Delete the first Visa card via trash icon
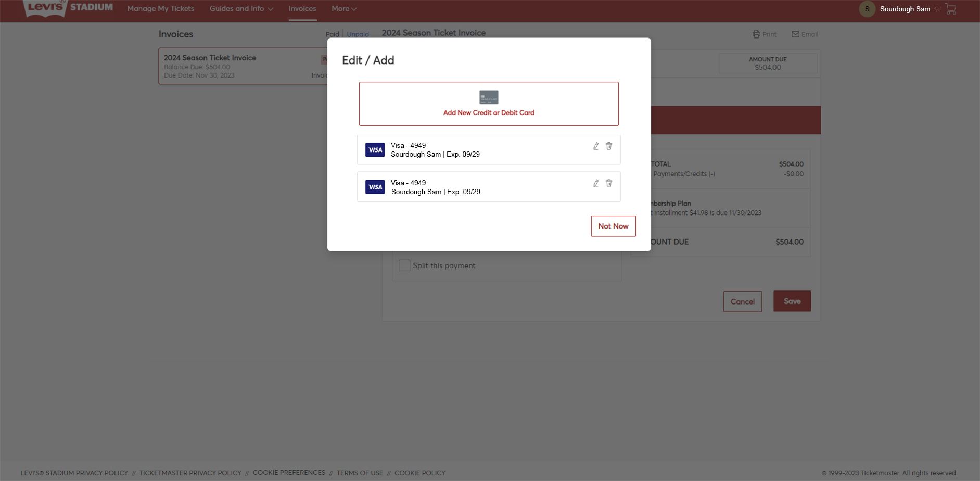 click(x=609, y=146)
